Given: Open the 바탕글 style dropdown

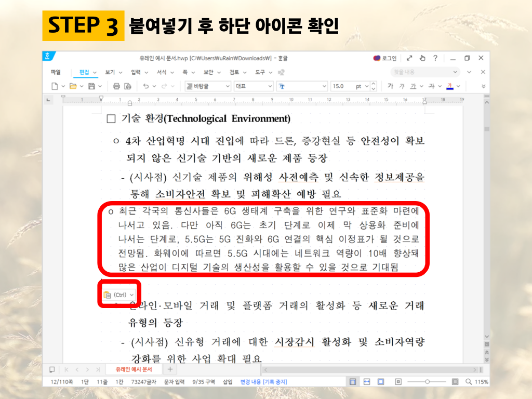Looking at the screenshot, I should click(x=208, y=86).
